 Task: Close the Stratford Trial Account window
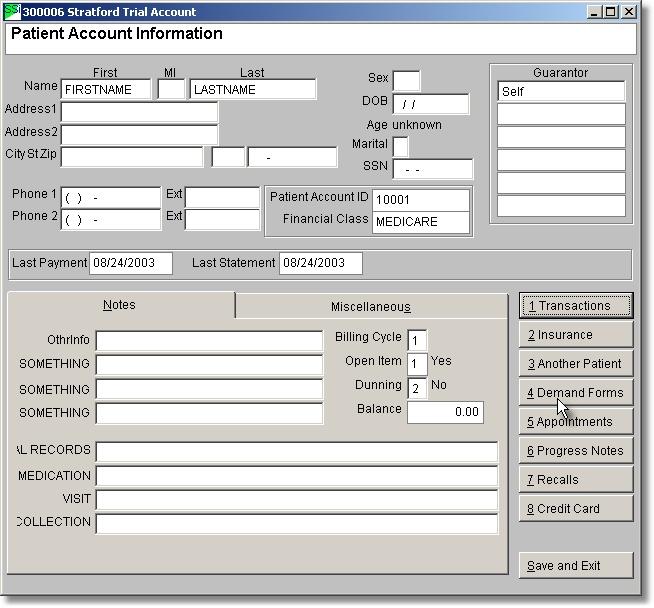(629, 12)
